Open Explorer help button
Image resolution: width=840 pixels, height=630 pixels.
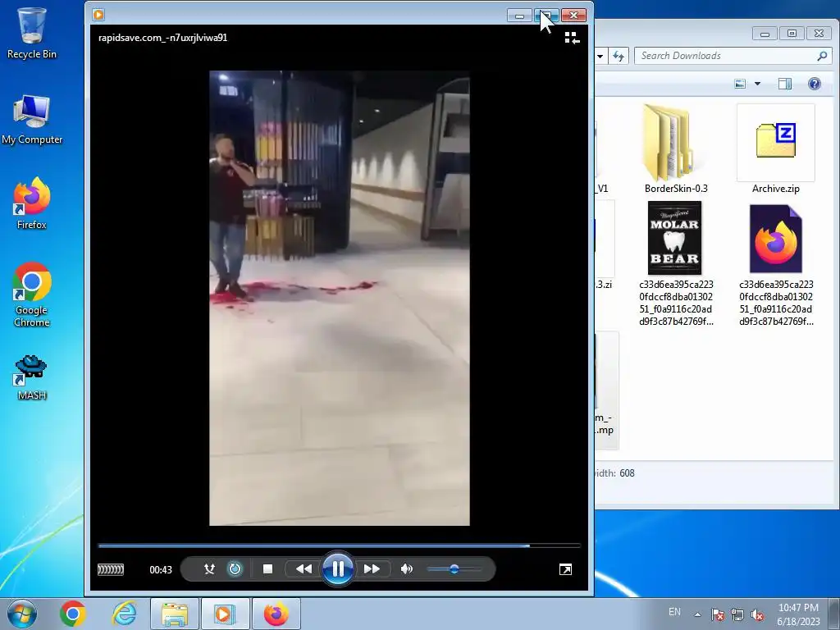815,84
